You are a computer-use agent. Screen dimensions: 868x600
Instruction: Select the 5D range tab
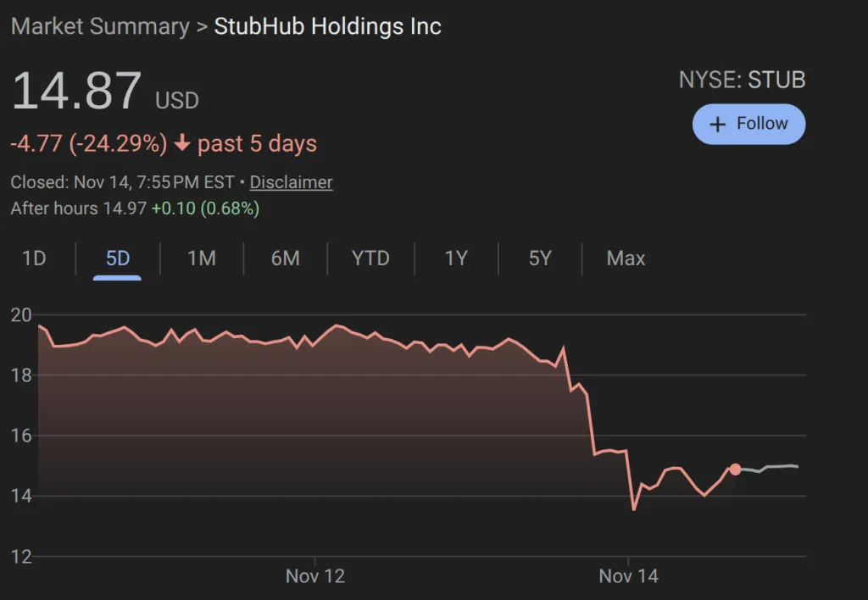[x=118, y=258]
